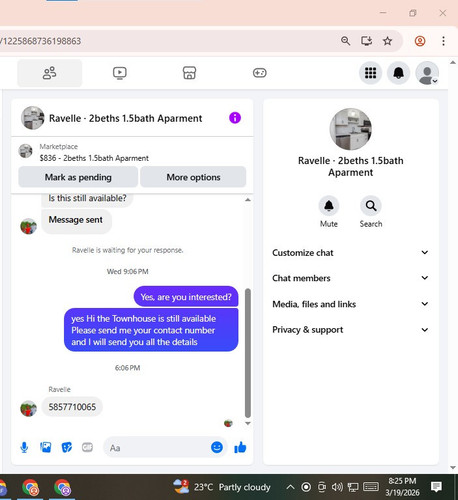Click the listing thumbnail in chat header
Viewport: 458px width, 500px height.
click(32, 118)
